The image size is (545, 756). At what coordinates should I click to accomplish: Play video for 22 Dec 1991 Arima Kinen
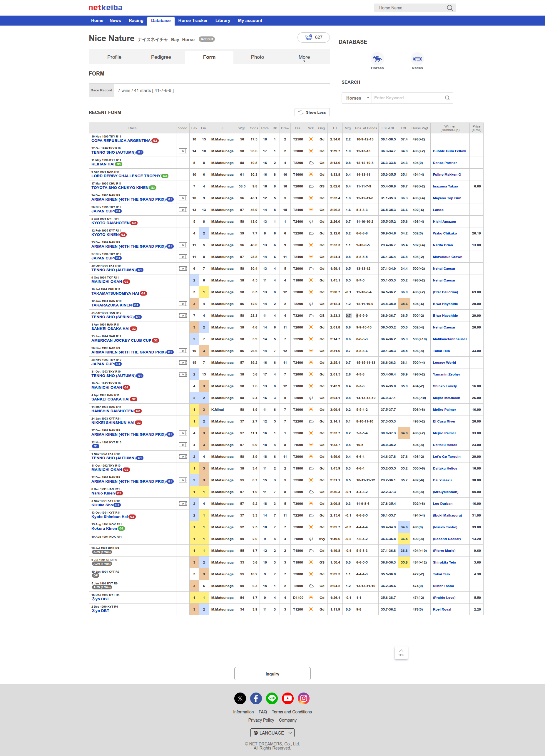(x=183, y=480)
